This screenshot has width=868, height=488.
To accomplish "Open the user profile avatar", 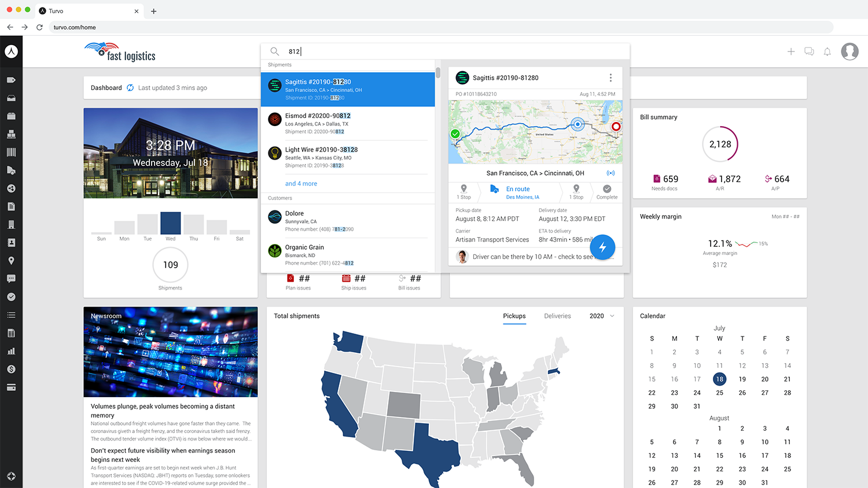I will [x=849, y=51].
